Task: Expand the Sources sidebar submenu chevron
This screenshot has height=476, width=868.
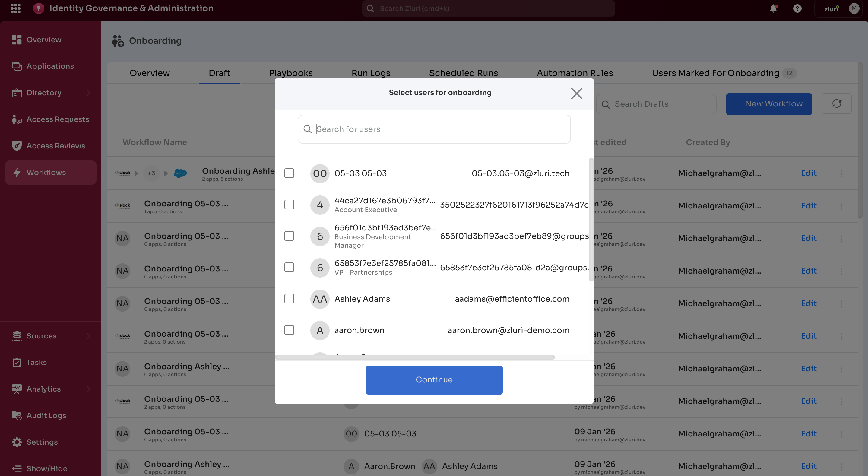Action: (89, 336)
